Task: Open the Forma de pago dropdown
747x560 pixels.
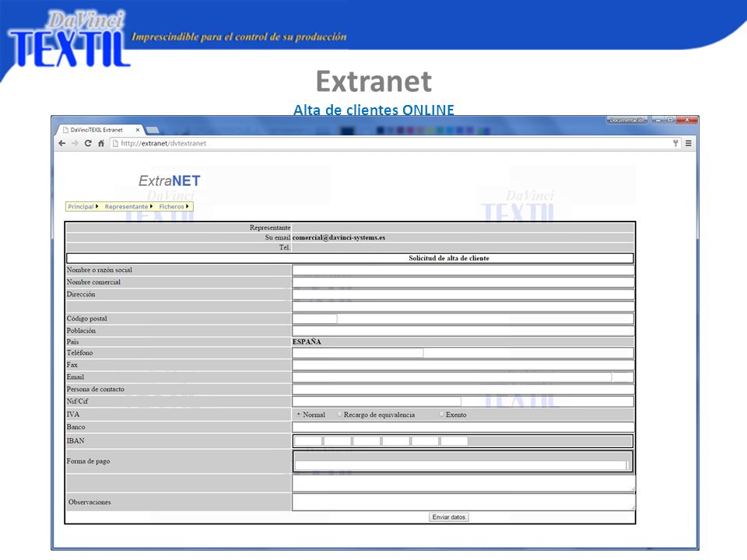Action: 462,465
